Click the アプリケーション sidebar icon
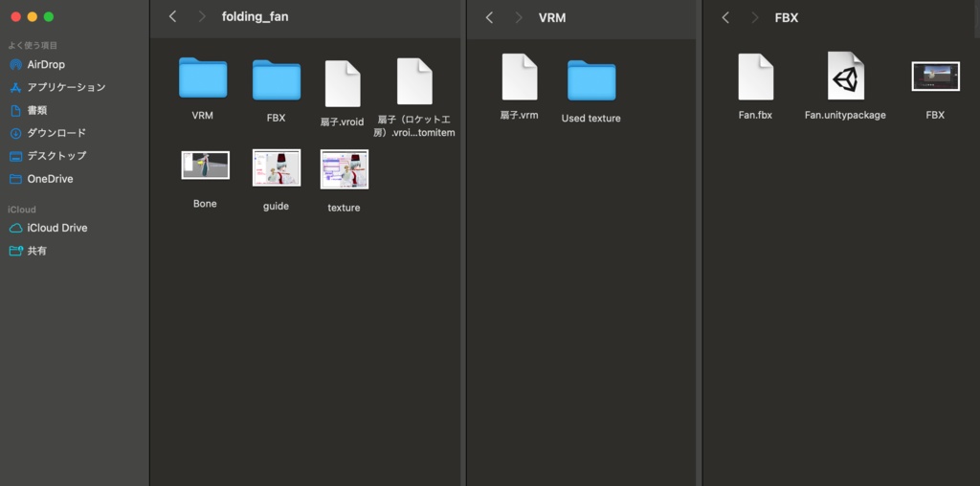 (x=15, y=87)
